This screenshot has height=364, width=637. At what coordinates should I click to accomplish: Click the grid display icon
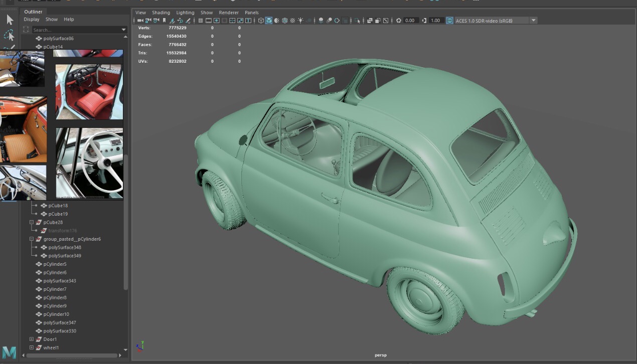pyautogui.click(x=200, y=21)
